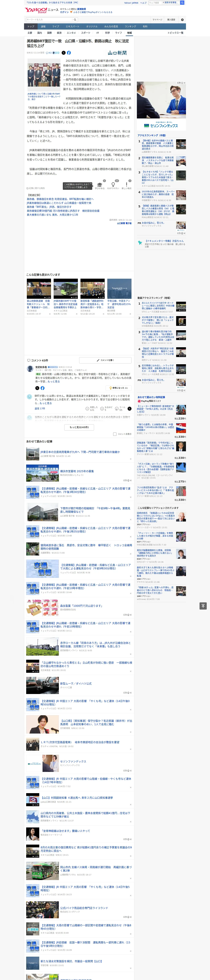Open the JR東日本の交直両用電車 article
The height and width of the screenshot is (980, 210).
pos(80,452)
